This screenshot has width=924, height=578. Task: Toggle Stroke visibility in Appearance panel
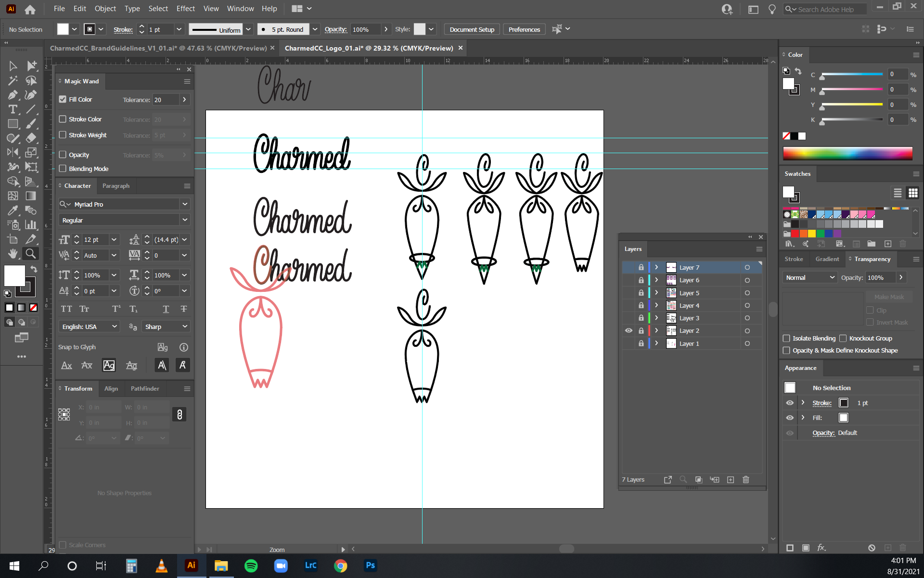(790, 403)
